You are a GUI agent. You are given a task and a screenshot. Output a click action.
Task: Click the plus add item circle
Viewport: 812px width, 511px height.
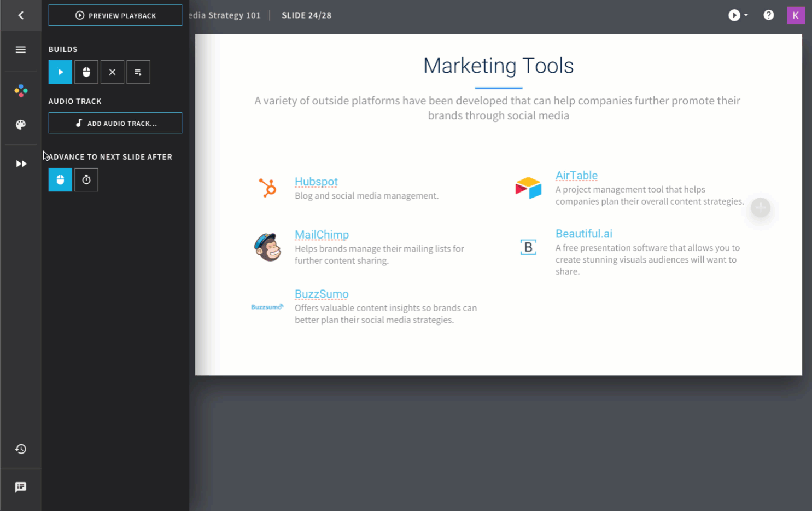click(760, 208)
